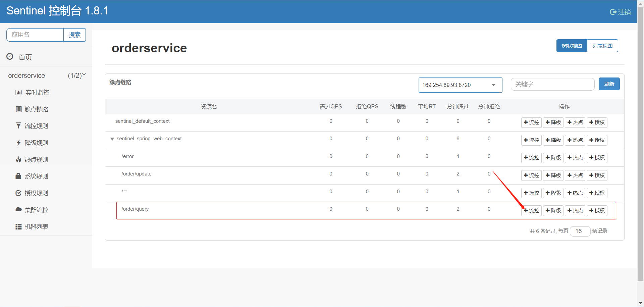
Task: Add 授权 rule for /order/update
Action: pyautogui.click(x=597, y=175)
